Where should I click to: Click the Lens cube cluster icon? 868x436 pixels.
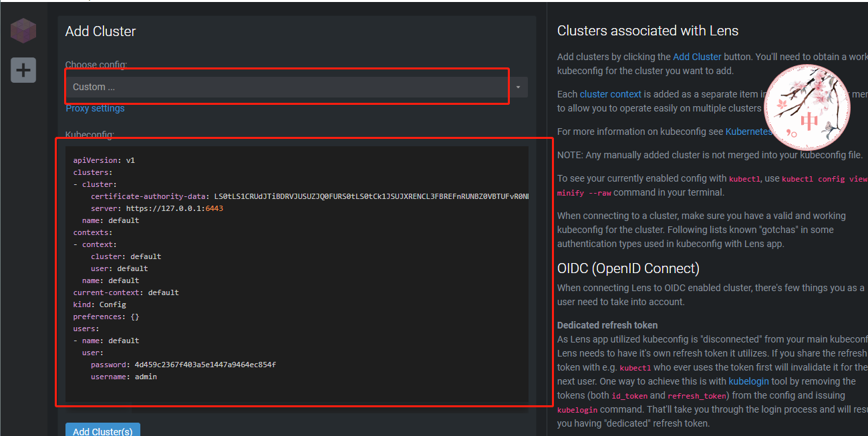point(23,31)
